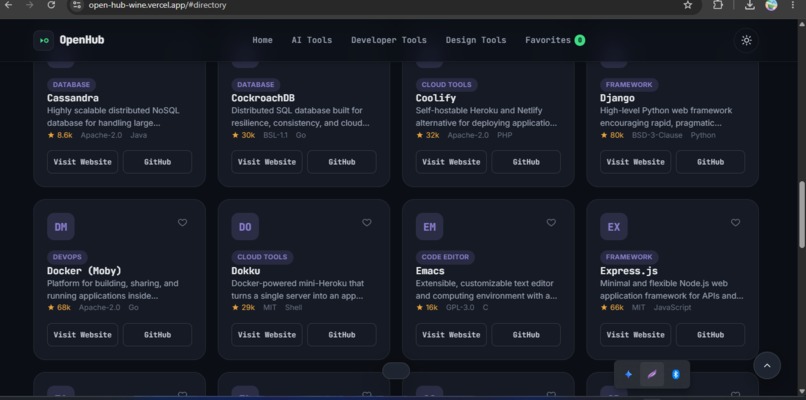
Task: Click the FRAMEWORK tag on Django card
Action: (629, 85)
